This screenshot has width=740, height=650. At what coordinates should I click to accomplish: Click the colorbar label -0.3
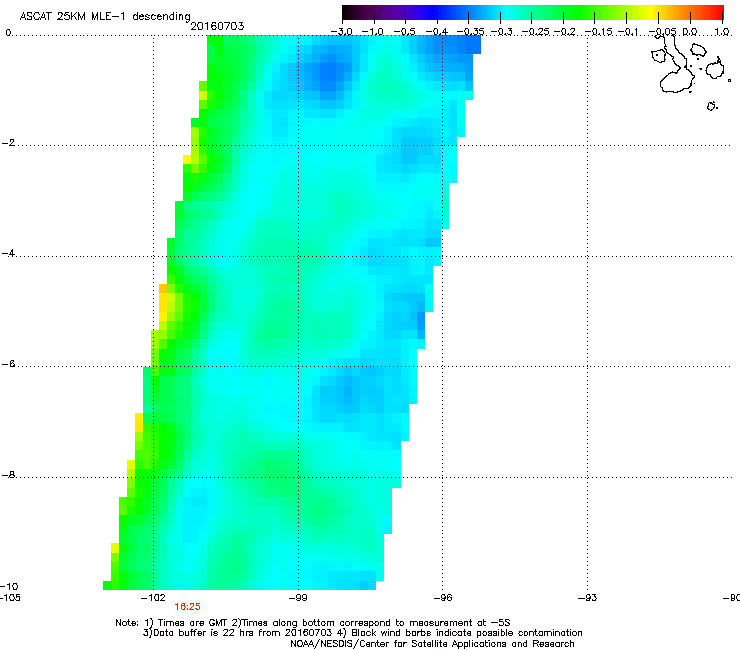pyautogui.click(x=502, y=32)
